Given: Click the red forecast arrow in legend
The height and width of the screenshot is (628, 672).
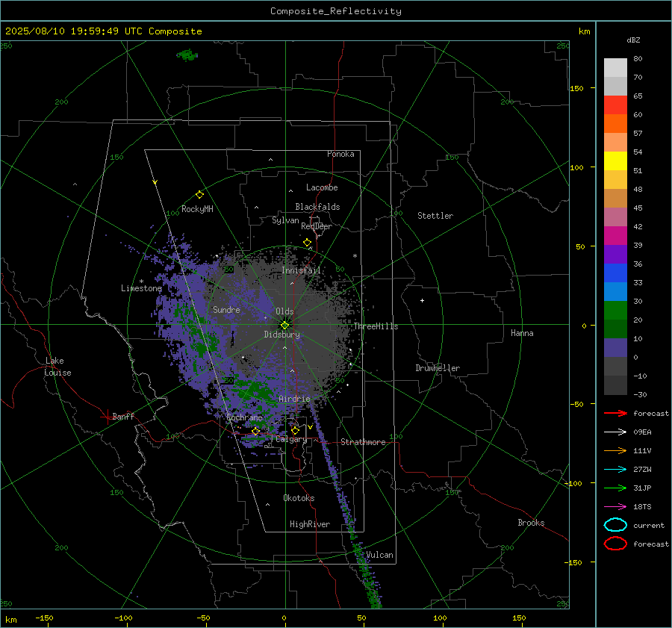Looking at the screenshot, I should 615,413.
